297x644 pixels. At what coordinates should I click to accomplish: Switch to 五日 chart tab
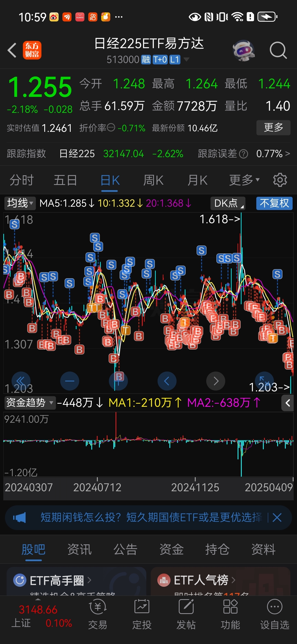(65, 180)
